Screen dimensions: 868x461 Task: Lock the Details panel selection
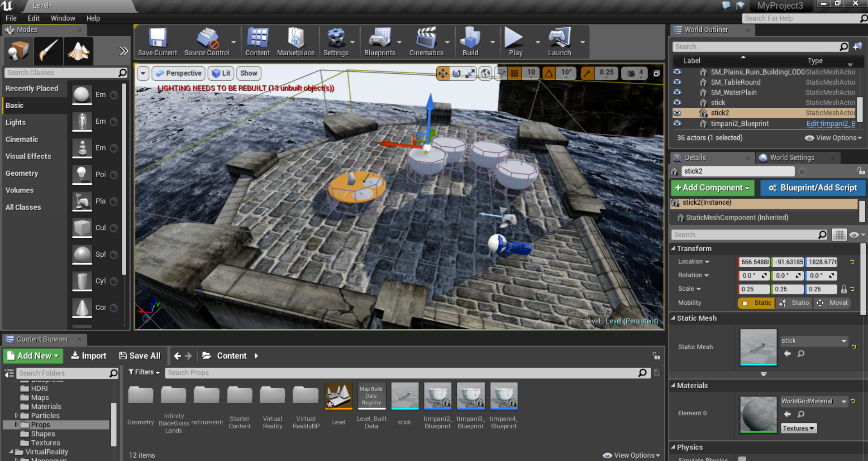click(860, 171)
